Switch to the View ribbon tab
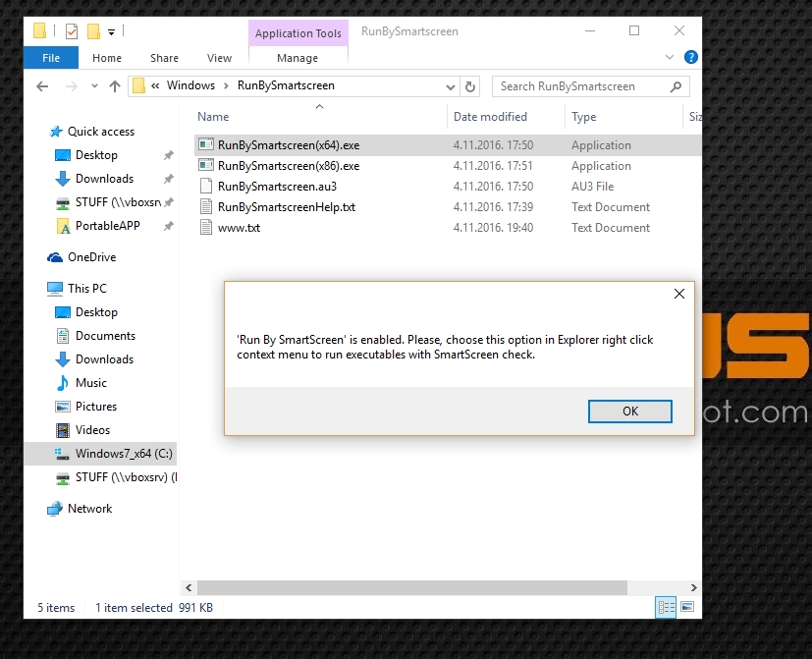 (219, 58)
